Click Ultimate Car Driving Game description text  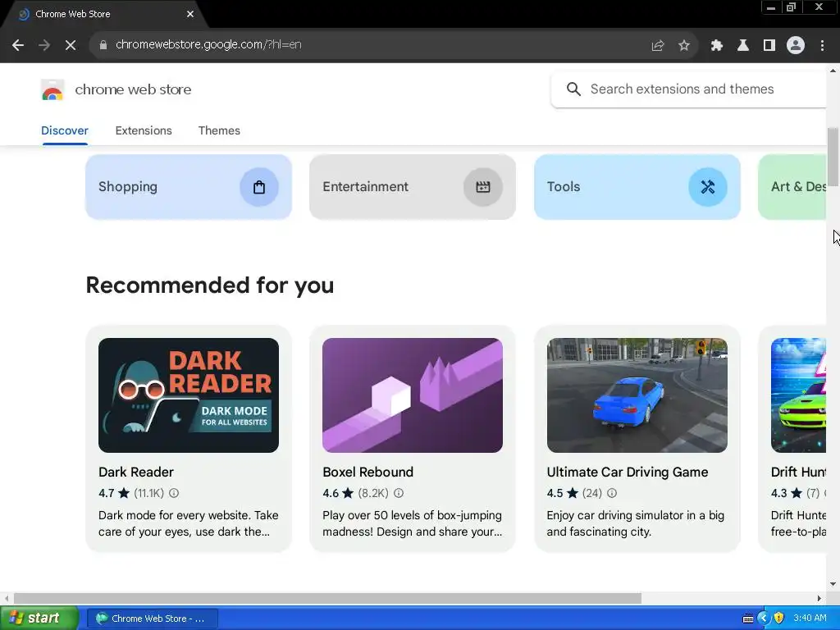(636, 523)
